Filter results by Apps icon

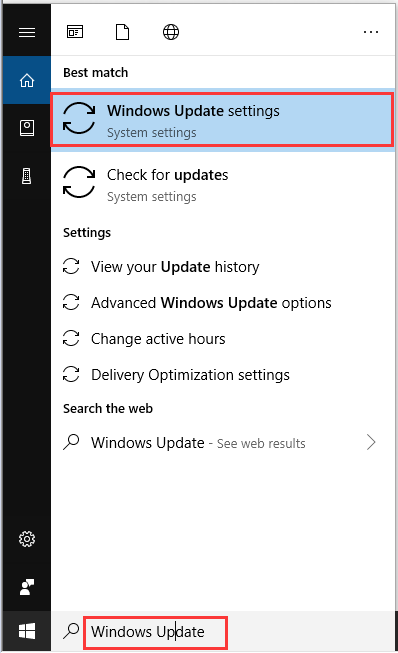(75, 32)
